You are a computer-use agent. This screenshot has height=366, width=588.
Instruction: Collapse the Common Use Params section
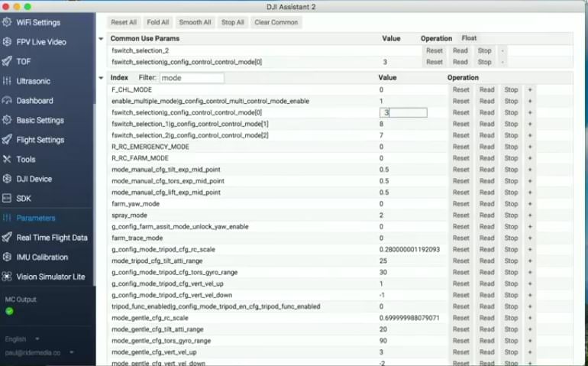tap(102, 38)
